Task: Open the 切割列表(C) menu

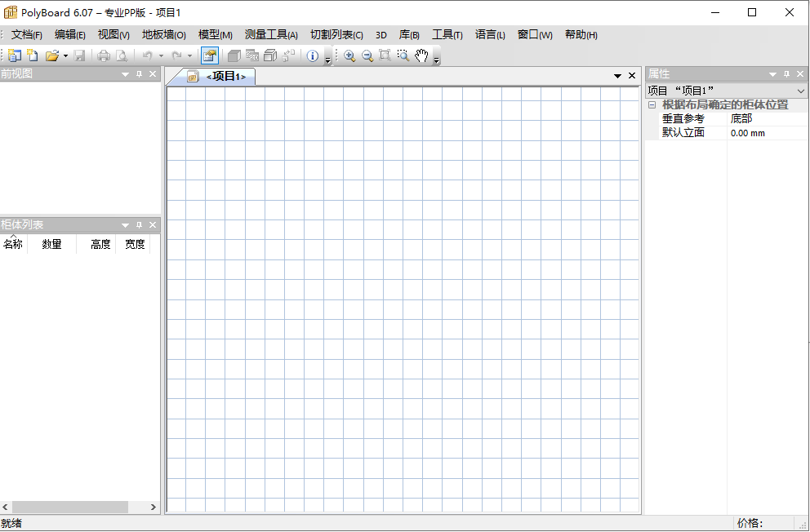Action: 336,34
